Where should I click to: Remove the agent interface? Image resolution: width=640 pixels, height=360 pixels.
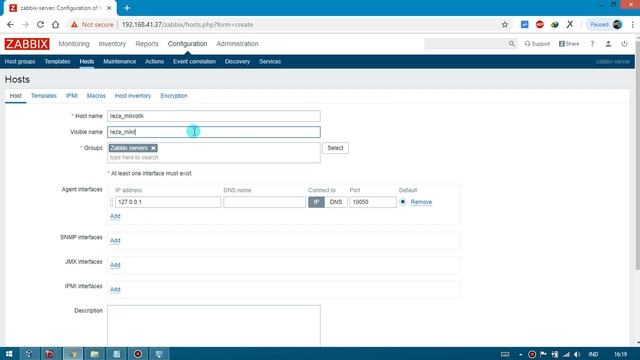click(421, 202)
